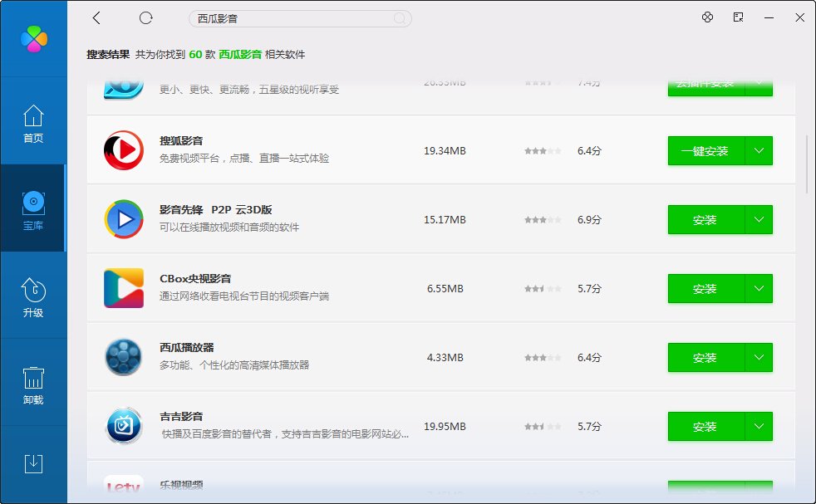This screenshot has height=504, width=816.
Task: Open the download manager icon at sidebar bottom
Action: tap(33, 462)
